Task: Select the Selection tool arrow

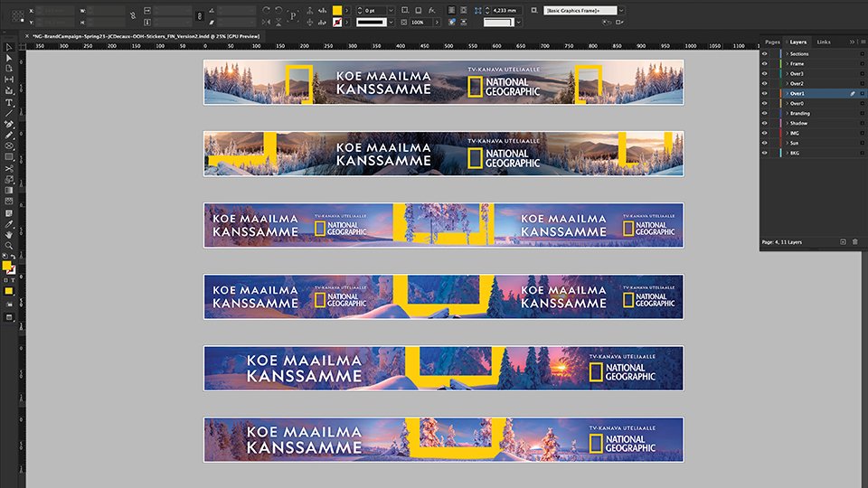Action: tap(9, 47)
